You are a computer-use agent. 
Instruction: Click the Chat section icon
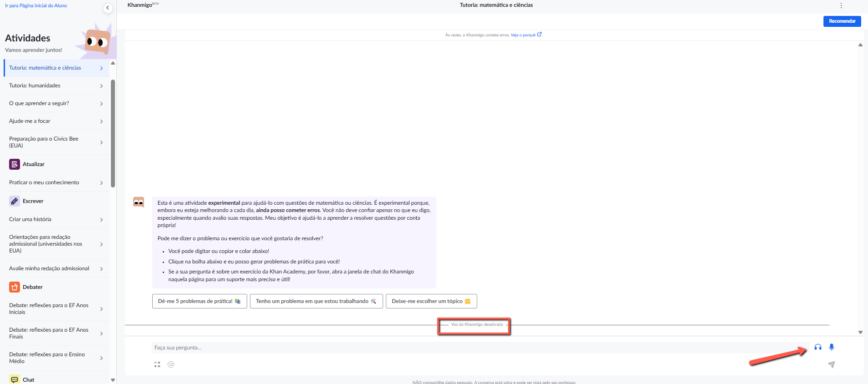pyautogui.click(x=15, y=379)
